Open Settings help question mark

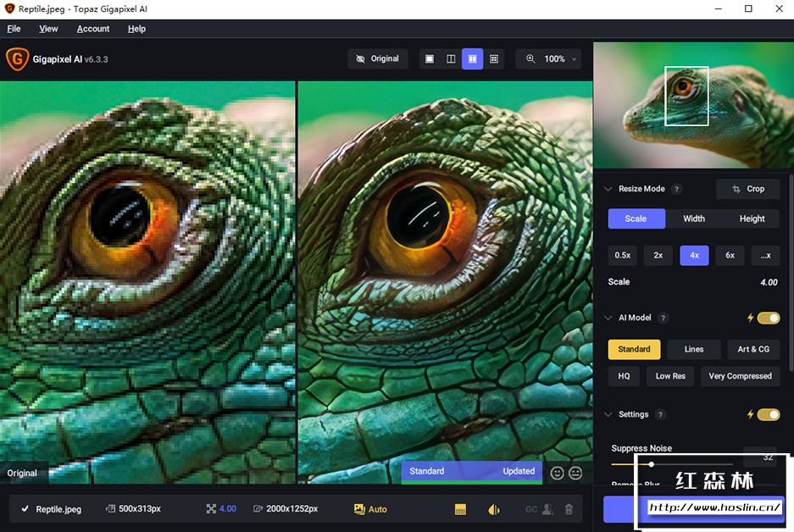click(x=660, y=414)
